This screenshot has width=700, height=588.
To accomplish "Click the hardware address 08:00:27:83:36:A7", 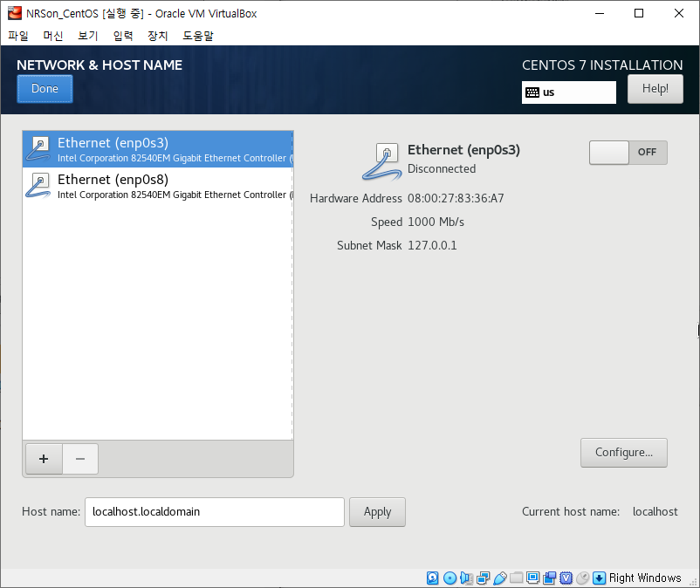I will point(456,198).
